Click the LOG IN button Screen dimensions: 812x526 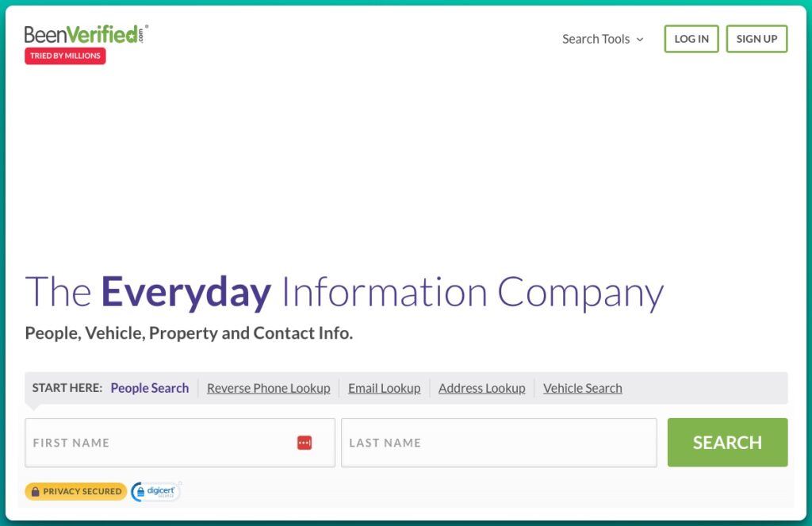coord(691,38)
